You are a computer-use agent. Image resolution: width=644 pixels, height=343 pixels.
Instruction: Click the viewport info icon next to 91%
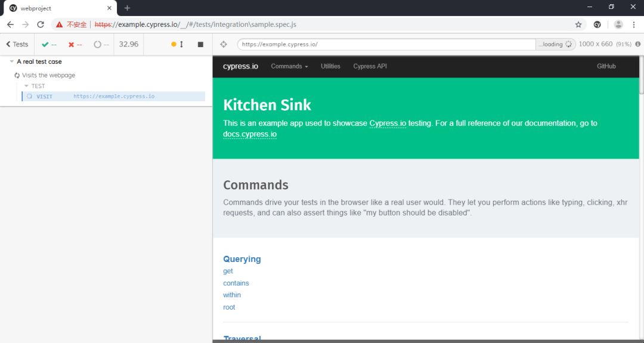click(x=637, y=44)
